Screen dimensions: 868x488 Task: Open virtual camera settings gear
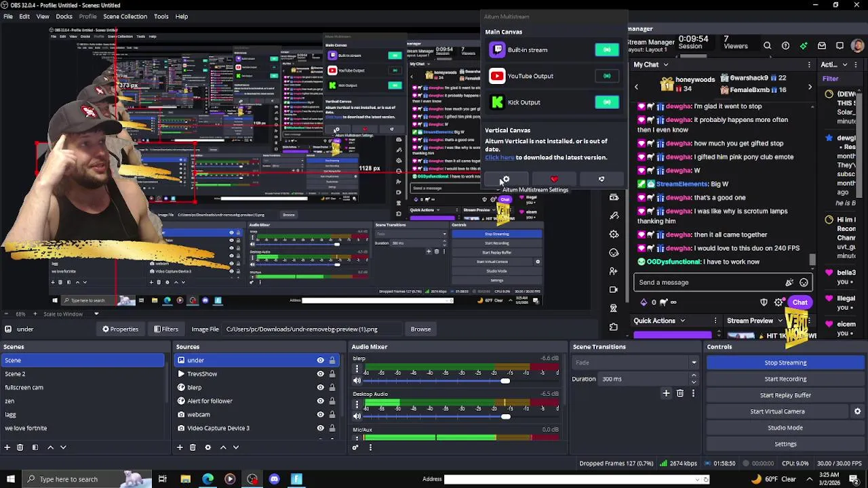(857, 411)
